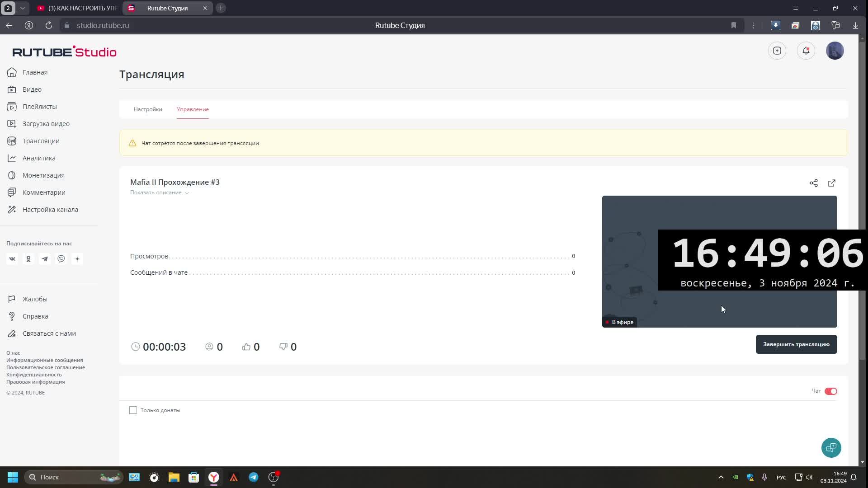Image resolution: width=868 pixels, height=488 pixels.
Task: Click the taskbar Поиск search box
Action: (x=74, y=477)
